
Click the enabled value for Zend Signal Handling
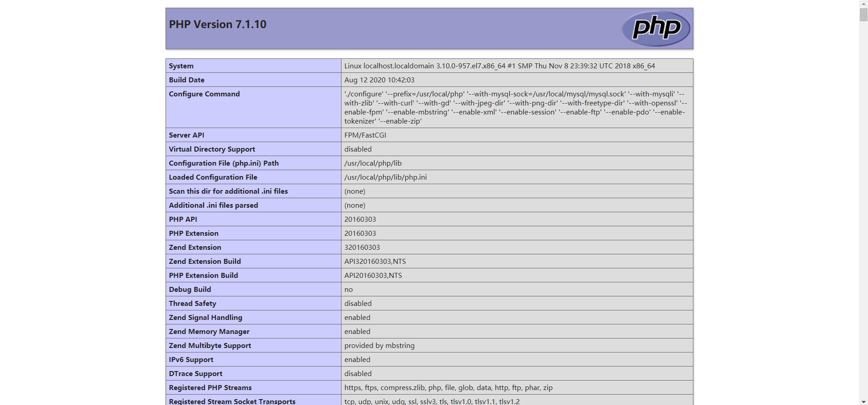[357, 318]
